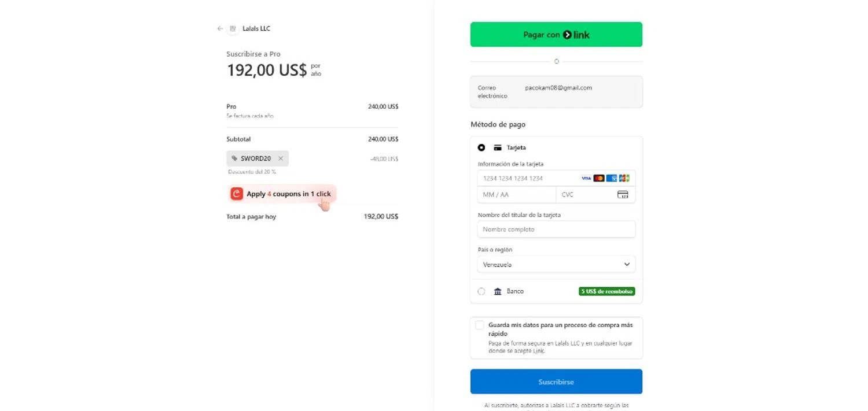Remove the SWORD20 coupon with the X

click(x=281, y=158)
